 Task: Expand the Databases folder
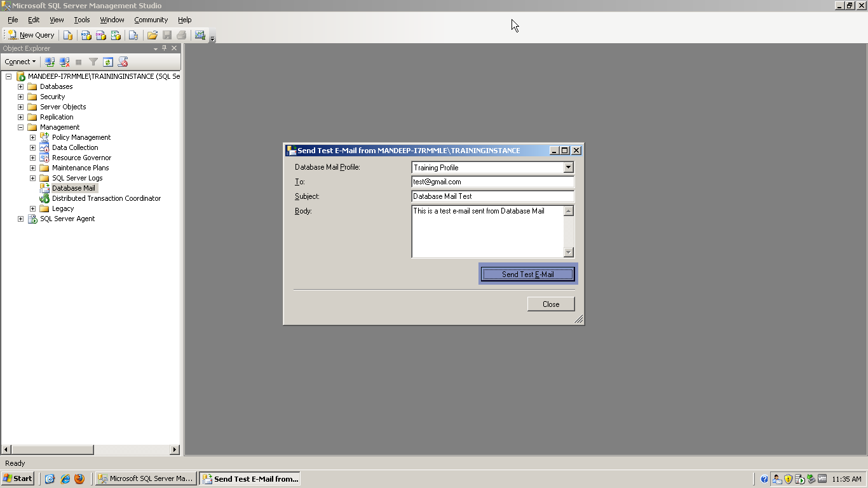[x=20, y=86]
